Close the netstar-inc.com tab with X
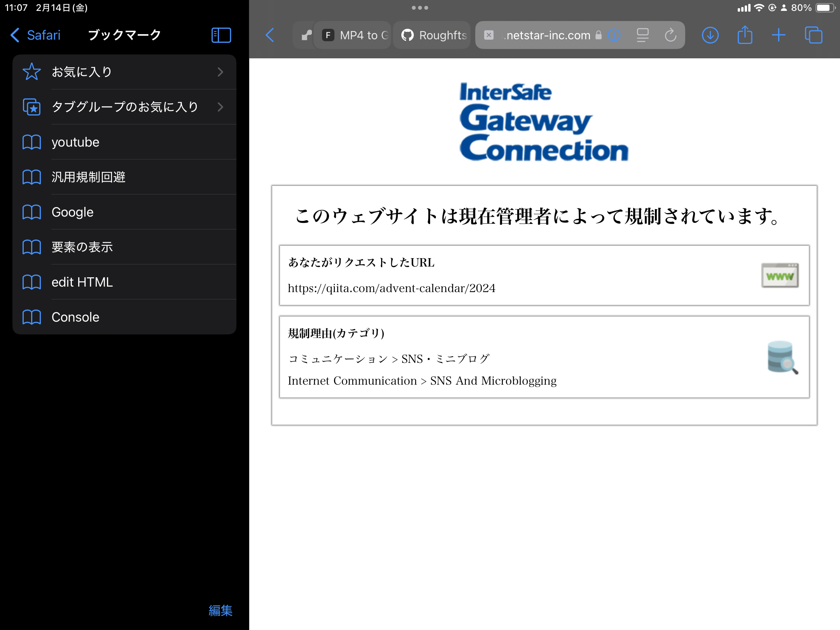Screen dimensions: 840x630 (489, 35)
